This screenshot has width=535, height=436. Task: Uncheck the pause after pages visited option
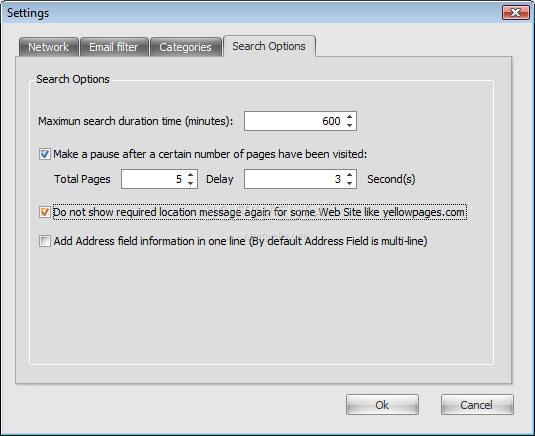coord(45,154)
